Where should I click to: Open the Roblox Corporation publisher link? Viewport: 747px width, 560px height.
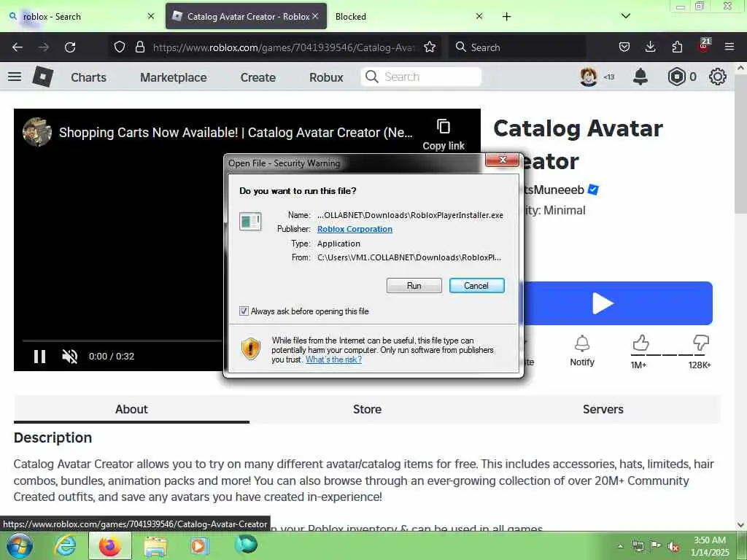[355, 229]
